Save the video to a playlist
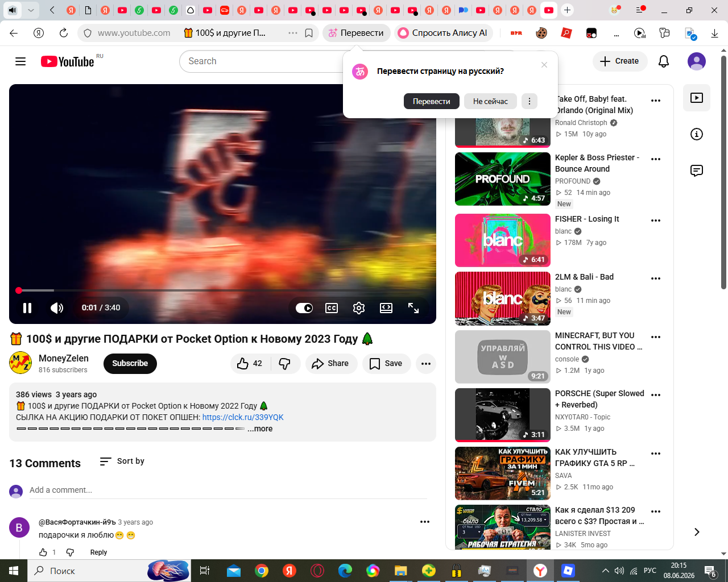The width and height of the screenshot is (728, 582). tap(386, 364)
